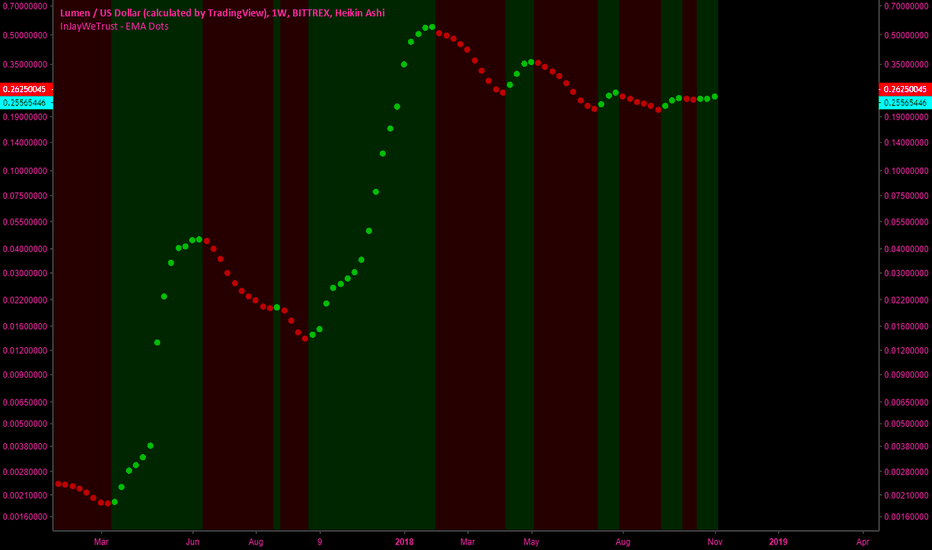The height and width of the screenshot is (550, 932).
Task: Click 0.05500000 on the left price axis
Action: (25, 222)
